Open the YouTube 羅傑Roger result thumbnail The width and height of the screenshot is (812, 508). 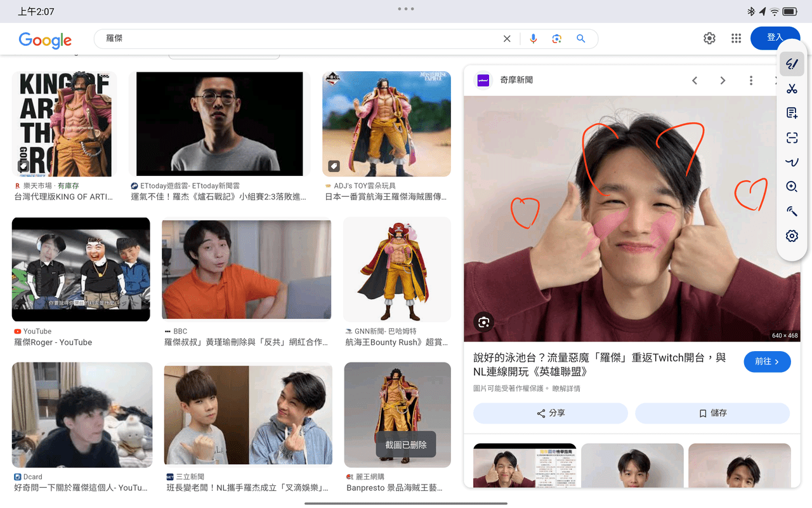(81, 269)
